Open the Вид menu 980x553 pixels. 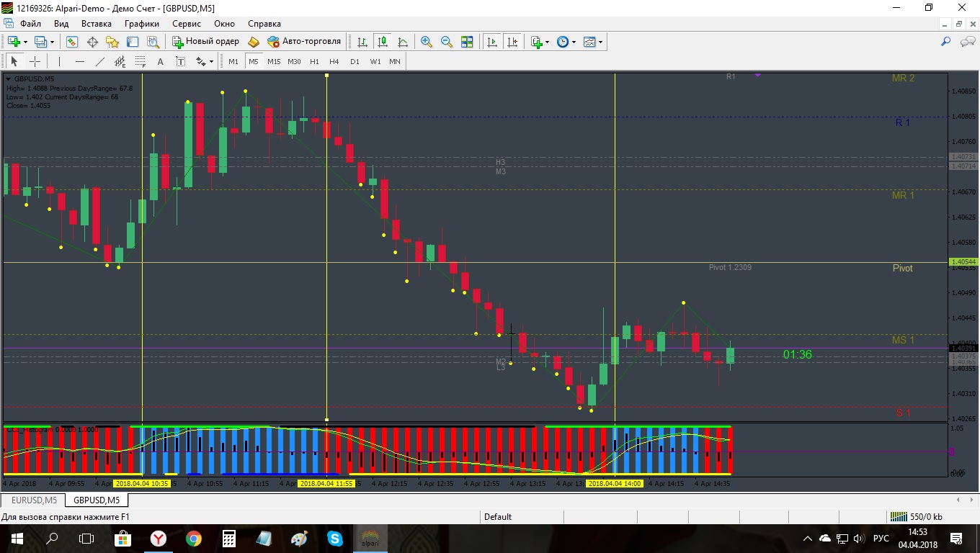[x=61, y=24]
